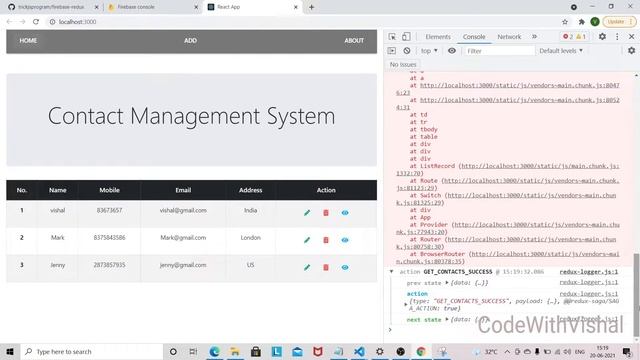The height and width of the screenshot is (360, 640).
Task: Open File Explorer from taskbar
Action: [x=235, y=351]
